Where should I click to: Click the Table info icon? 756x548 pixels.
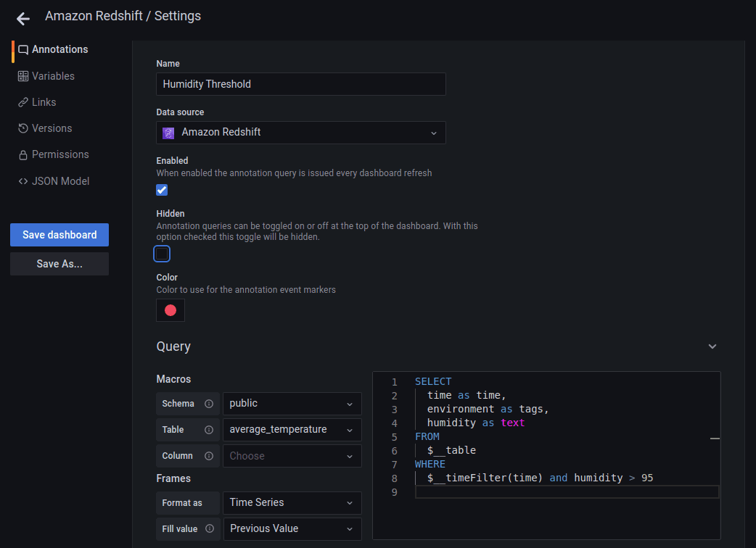[x=209, y=430]
